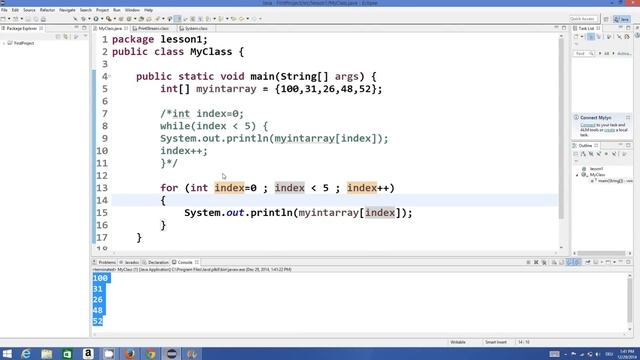Click Remove All Terminated Launches icon
640x360 pixels.
(x=544, y=262)
